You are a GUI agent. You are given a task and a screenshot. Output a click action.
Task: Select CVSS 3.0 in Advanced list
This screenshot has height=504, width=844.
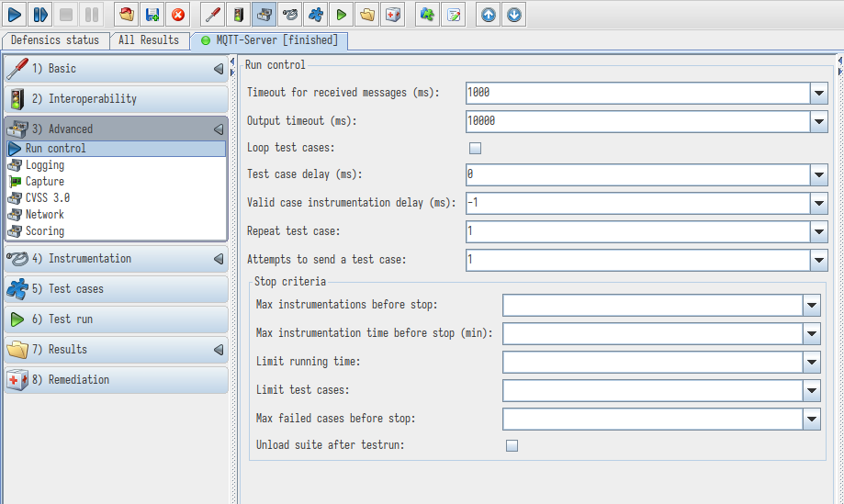117,198
